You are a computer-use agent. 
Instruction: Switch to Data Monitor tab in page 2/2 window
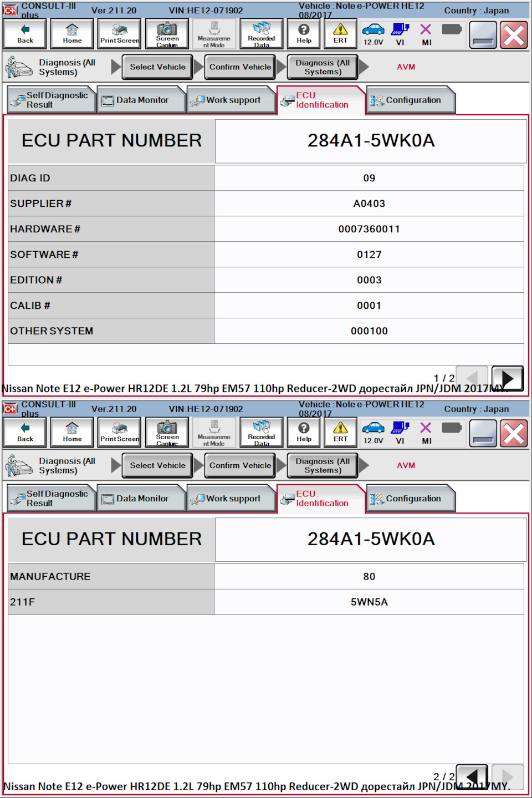(x=141, y=499)
